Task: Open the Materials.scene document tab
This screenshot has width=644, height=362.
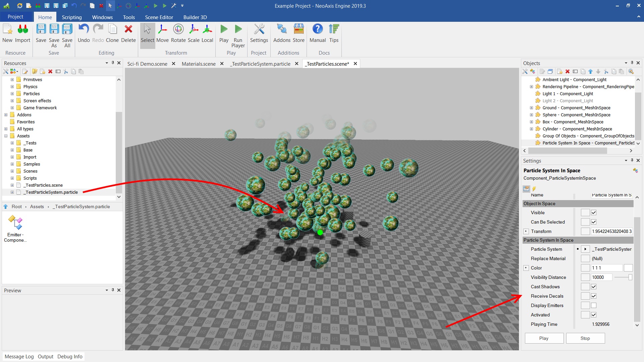Action: [x=199, y=64]
